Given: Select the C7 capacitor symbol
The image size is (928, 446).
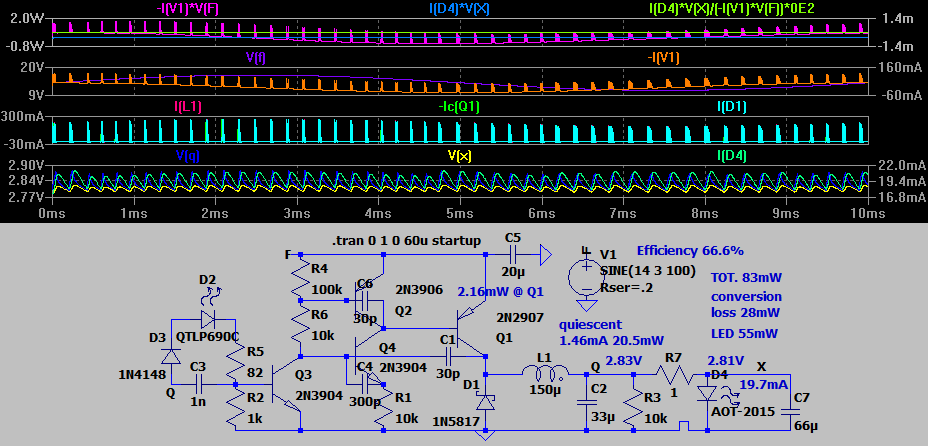Looking at the screenshot, I should pos(800,409).
